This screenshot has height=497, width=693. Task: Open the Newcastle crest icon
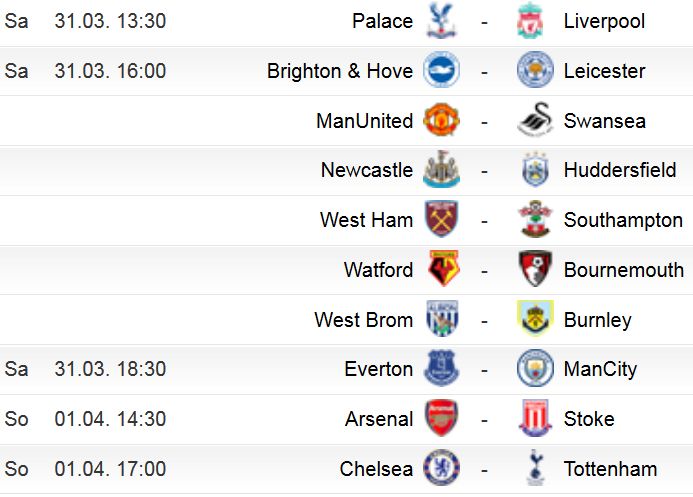[x=441, y=170]
